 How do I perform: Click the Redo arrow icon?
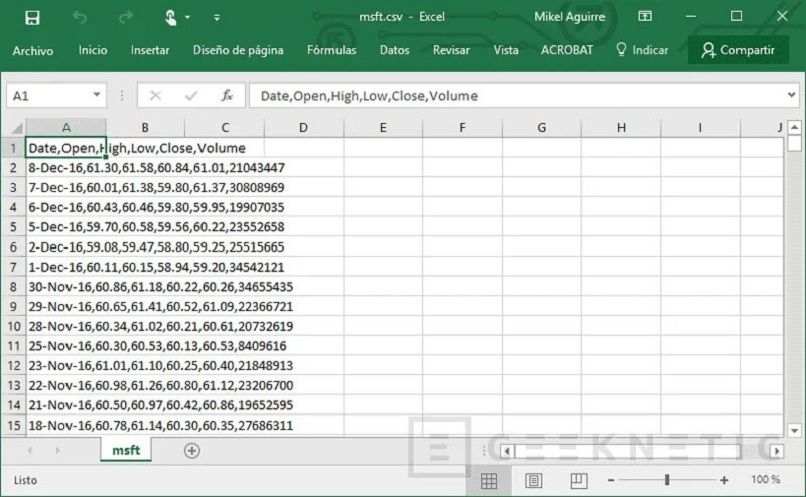pos(126,17)
